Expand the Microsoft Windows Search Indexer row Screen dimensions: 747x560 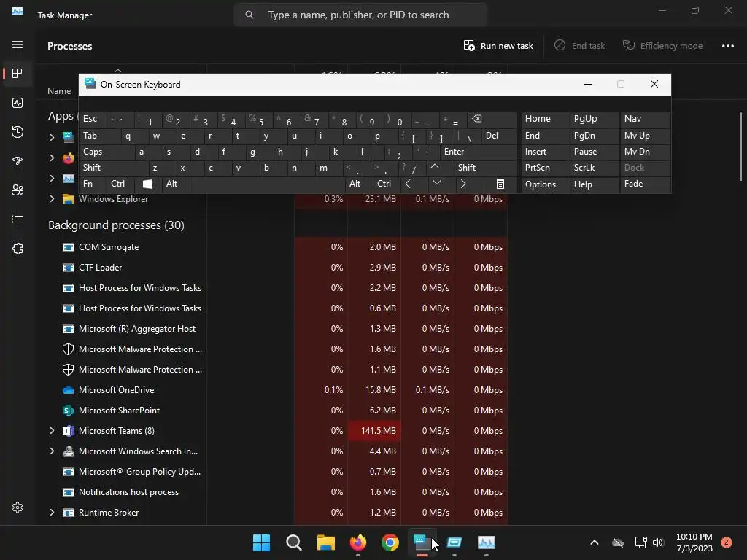coord(52,451)
